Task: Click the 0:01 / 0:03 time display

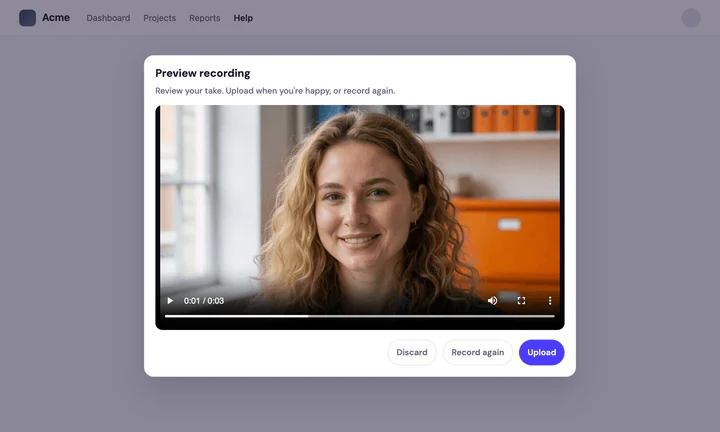Action: pyautogui.click(x=204, y=301)
